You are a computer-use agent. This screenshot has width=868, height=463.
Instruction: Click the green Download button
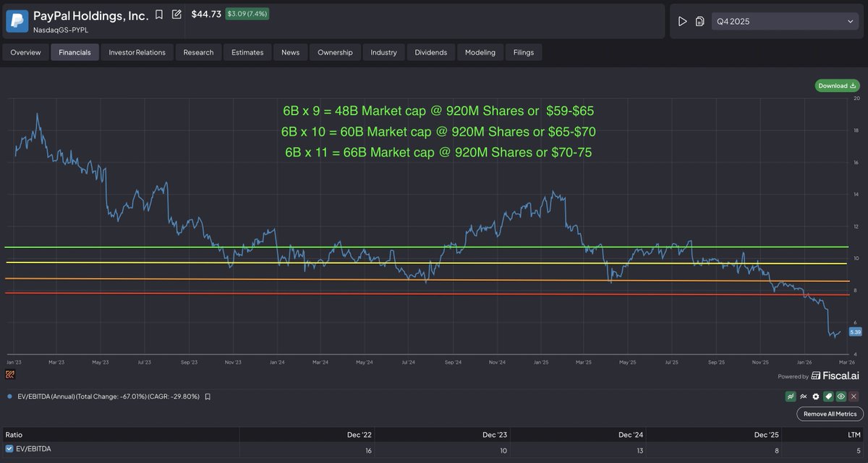click(x=837, y=85)
